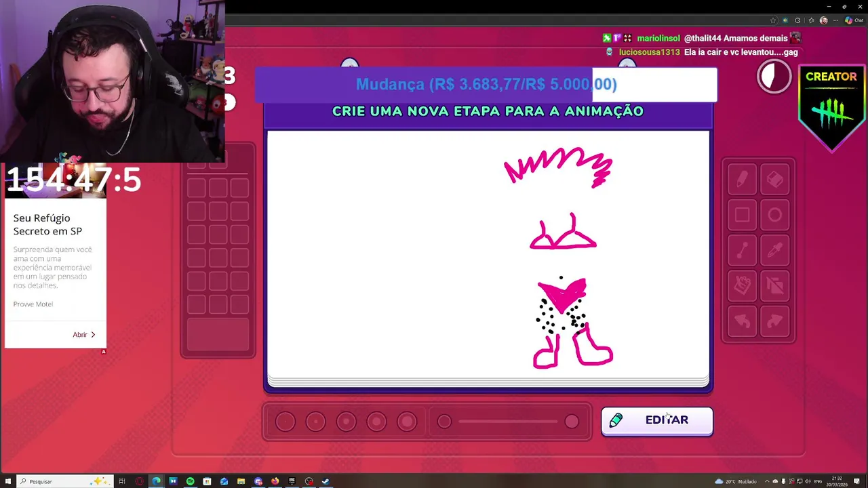Viewport: 868px width, 488px height.
Task: Refresh the browser page
Action: click(797, 20)
